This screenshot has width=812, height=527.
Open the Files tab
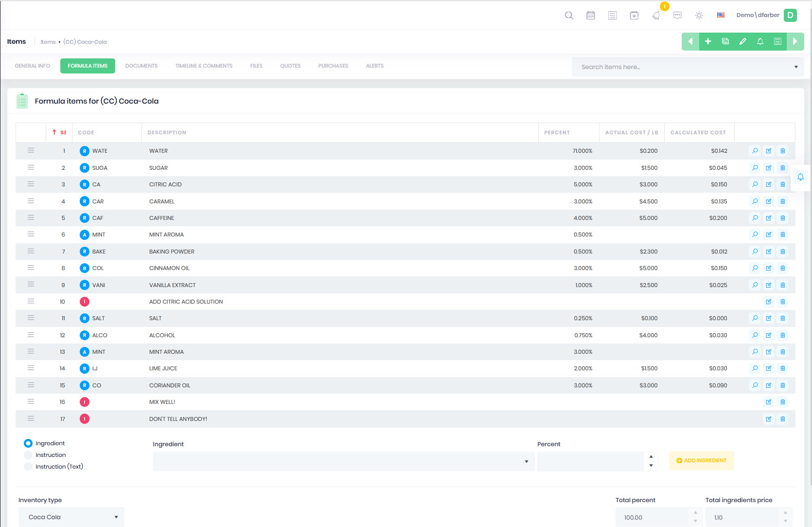tap(256, 66)
